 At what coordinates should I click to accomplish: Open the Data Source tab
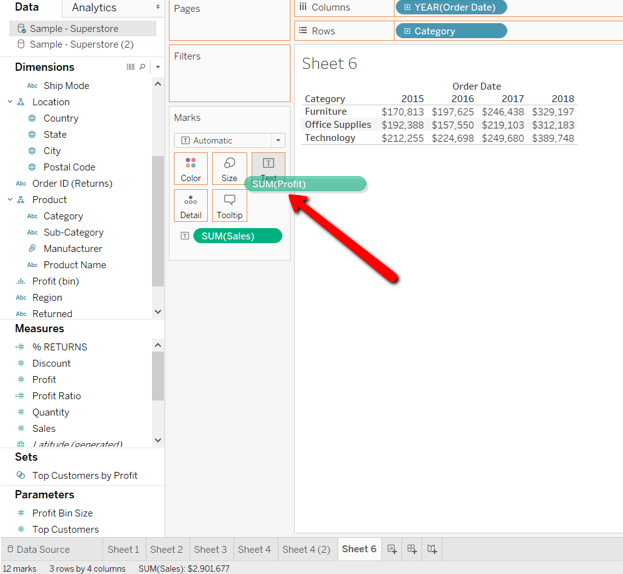(x=39, y=549)
